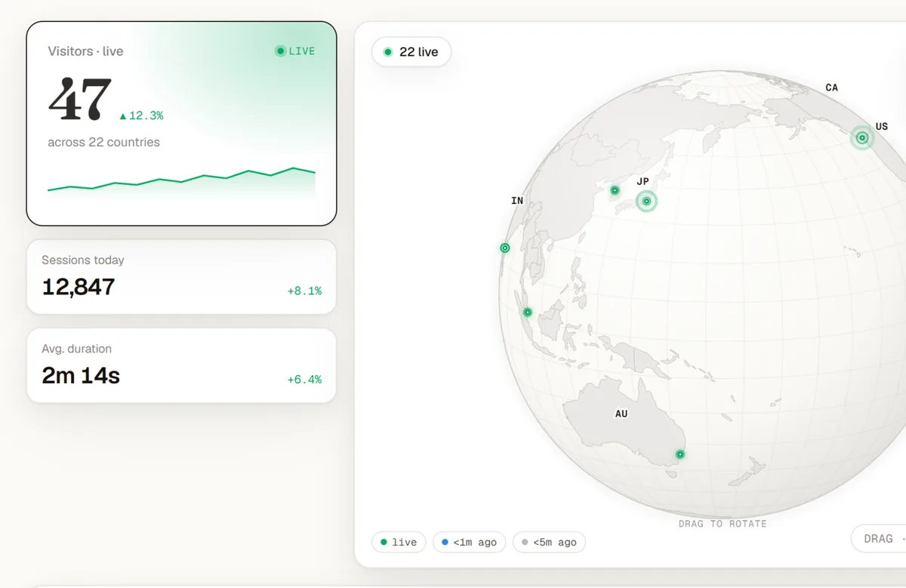Click the IN label on the globe
Screen dimensions: 906x588
(517, 201)
